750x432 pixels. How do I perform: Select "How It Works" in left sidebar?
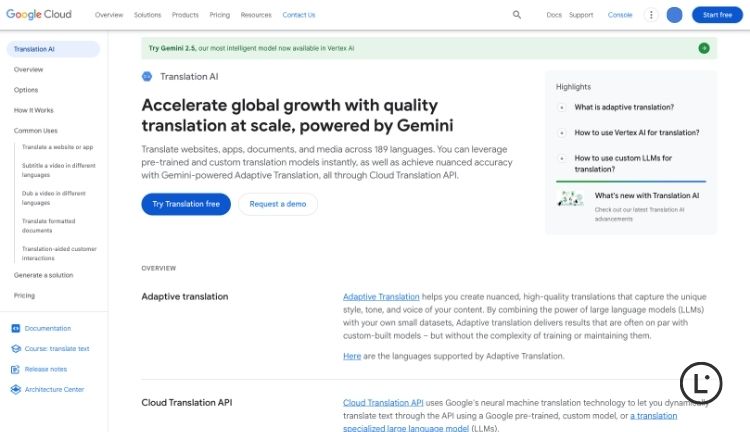pyautogui.click(x=34, y=110)
